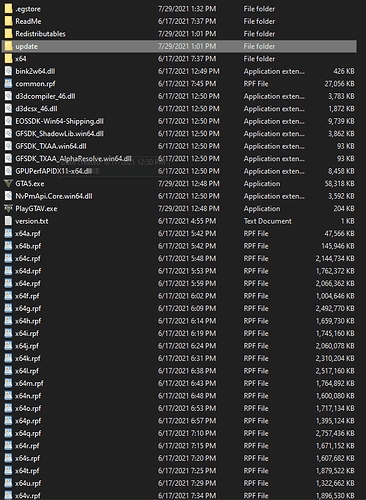Click the Redistributables folder icon
The height and width of the screenshot is (500, 366).
pos(9,34)
